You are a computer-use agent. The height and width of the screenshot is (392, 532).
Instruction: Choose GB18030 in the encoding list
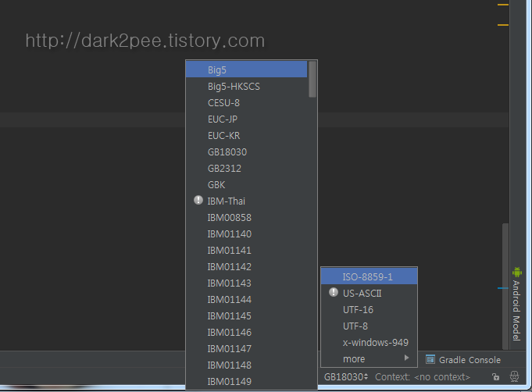pos(246,151)
